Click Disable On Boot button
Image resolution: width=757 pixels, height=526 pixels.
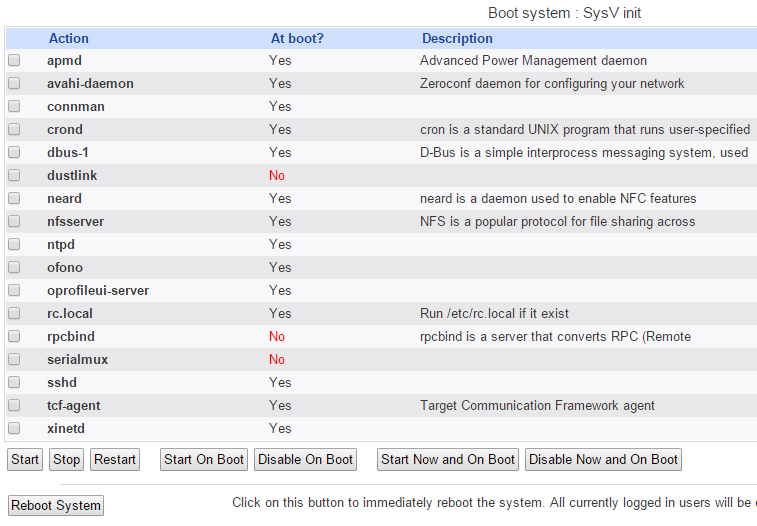305,460
